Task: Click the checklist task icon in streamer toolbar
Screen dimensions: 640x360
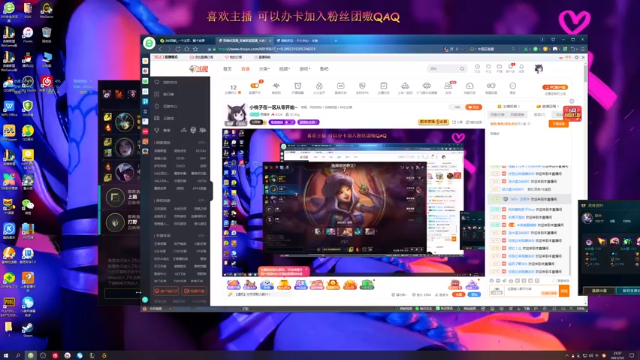Action: (x=384, y=87)
